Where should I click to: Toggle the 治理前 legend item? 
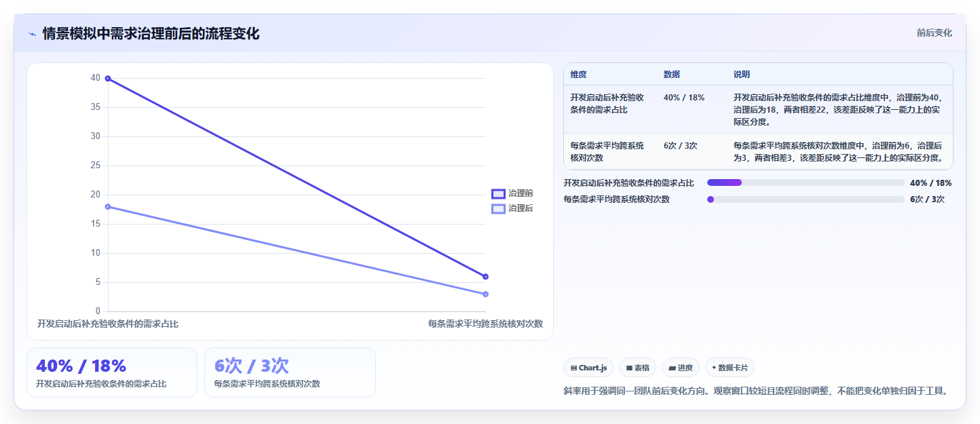(x=512, y=193)
